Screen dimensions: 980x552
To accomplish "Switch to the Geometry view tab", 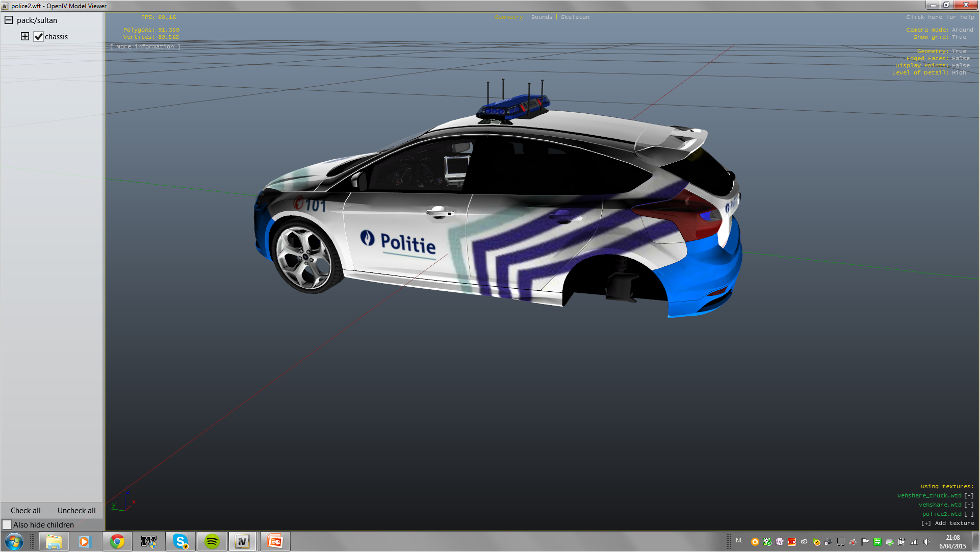I will tap(508, 17).
